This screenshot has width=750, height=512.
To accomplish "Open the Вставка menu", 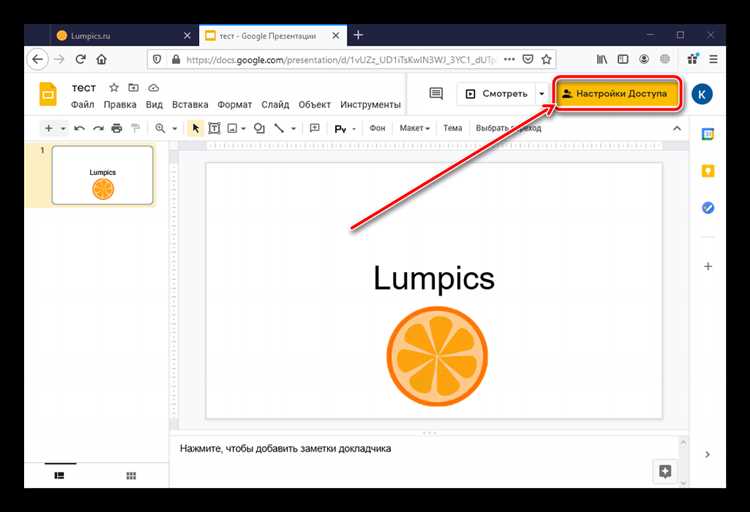I will 190,104.
